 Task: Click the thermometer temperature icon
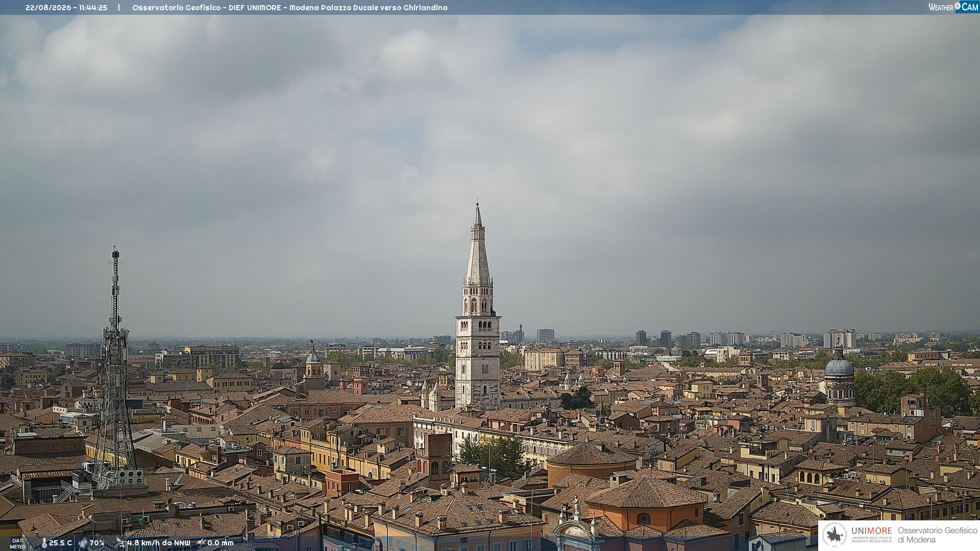[44, 543]
